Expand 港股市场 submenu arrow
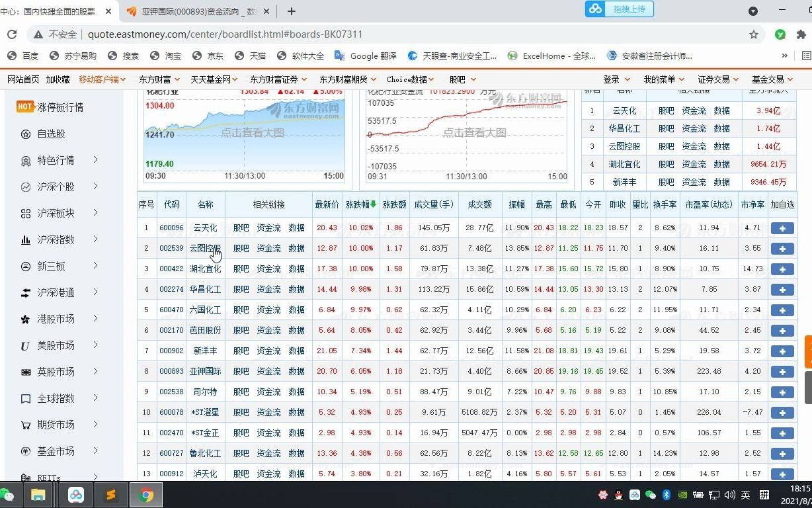The width and height of the screenshot is (812, 508). point(96,318)
